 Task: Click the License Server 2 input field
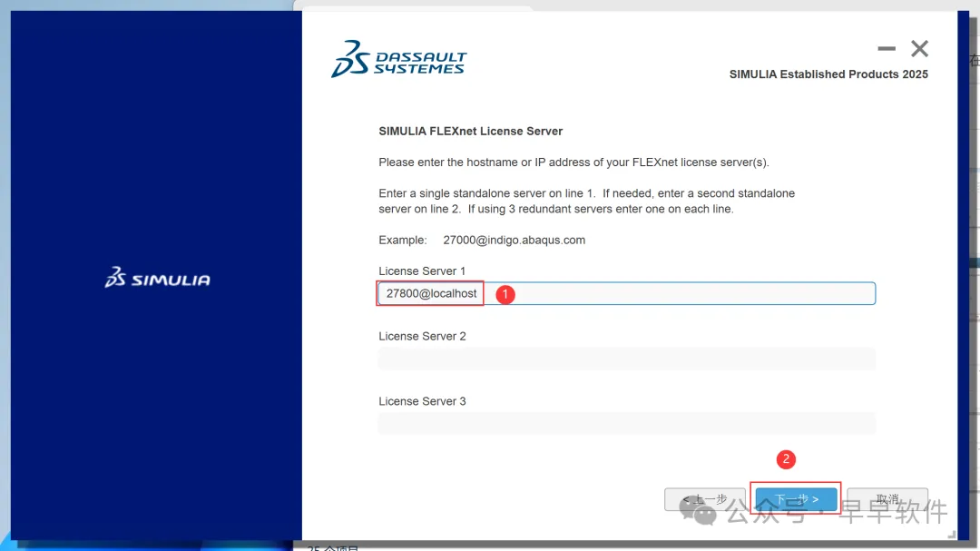pyautogui.click(x=627, y=359)
